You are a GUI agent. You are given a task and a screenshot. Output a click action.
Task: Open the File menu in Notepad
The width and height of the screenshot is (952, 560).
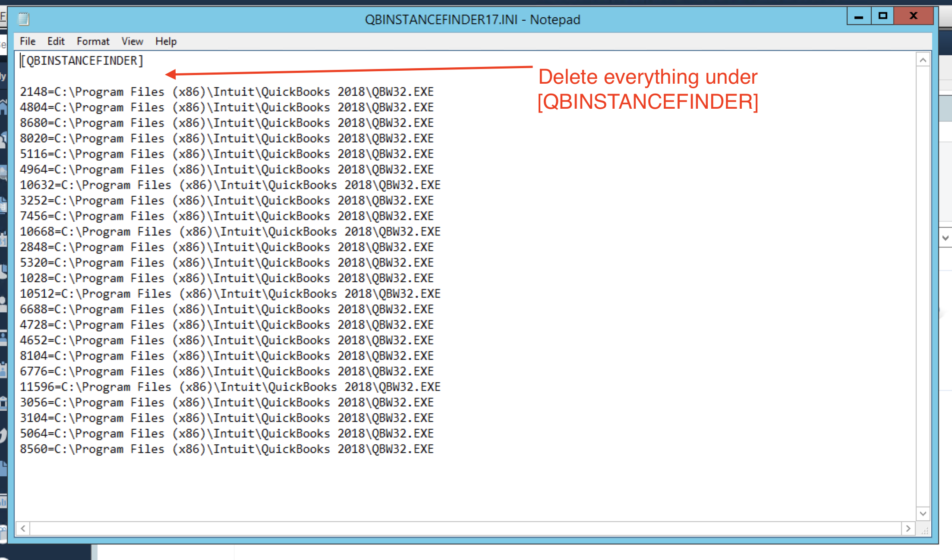coord(28,41)
